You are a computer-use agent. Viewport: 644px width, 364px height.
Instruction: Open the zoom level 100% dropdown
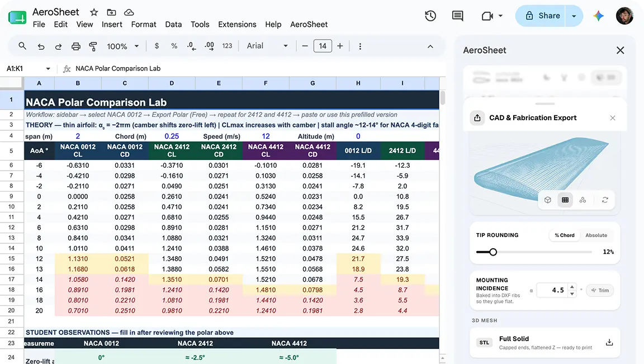(123, 46)
